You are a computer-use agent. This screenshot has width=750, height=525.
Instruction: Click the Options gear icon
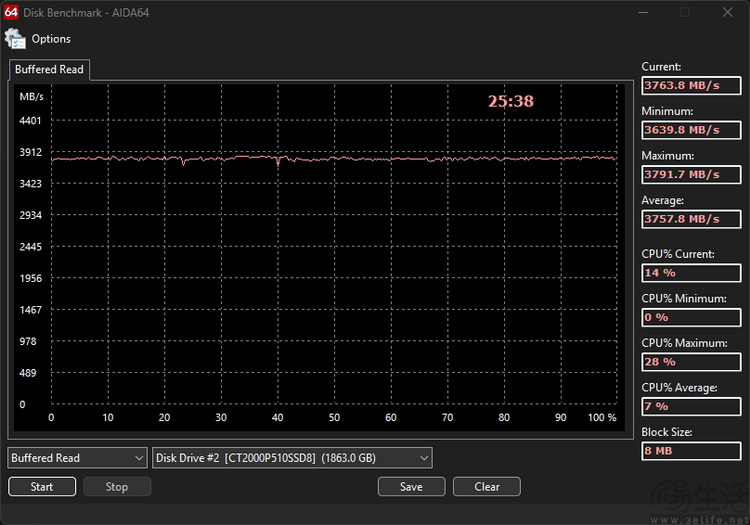[15, 39]
